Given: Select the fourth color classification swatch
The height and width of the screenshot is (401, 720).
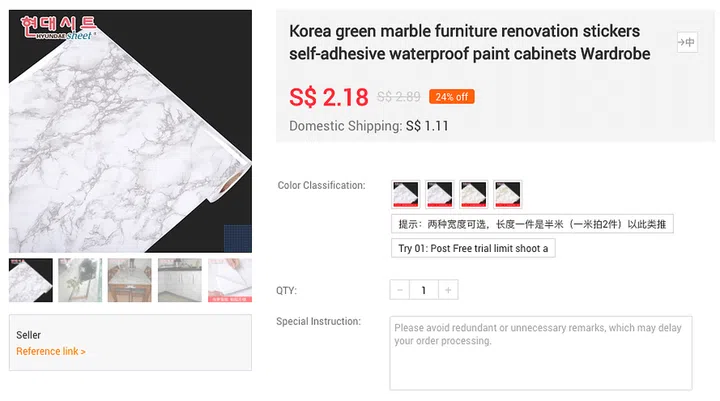Looking at the screenshot, I should point(507,194).
